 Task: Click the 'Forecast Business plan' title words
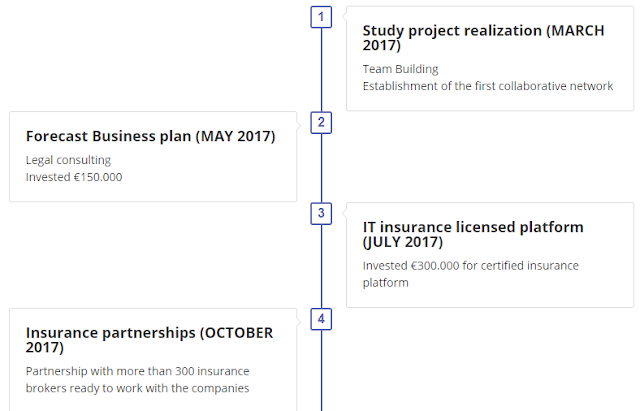coord(109,136)
